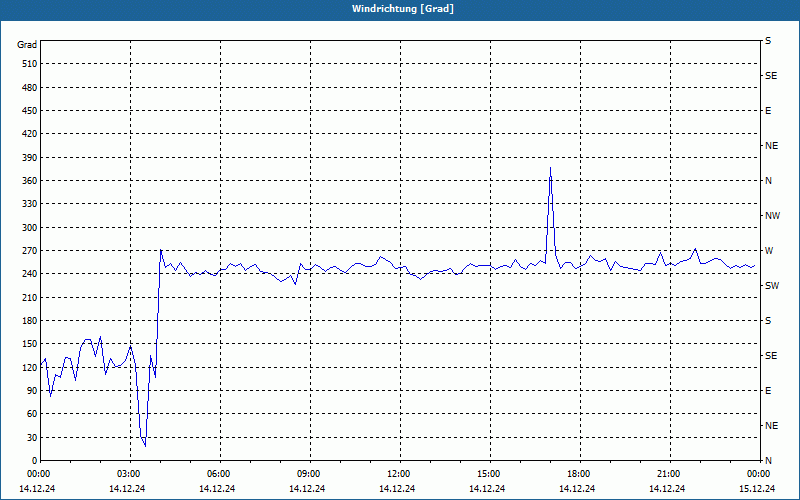Viewport: 800px width, 500px height.
Task: Click the 03:00 time axis label
Action: click(x=131, y=474)
